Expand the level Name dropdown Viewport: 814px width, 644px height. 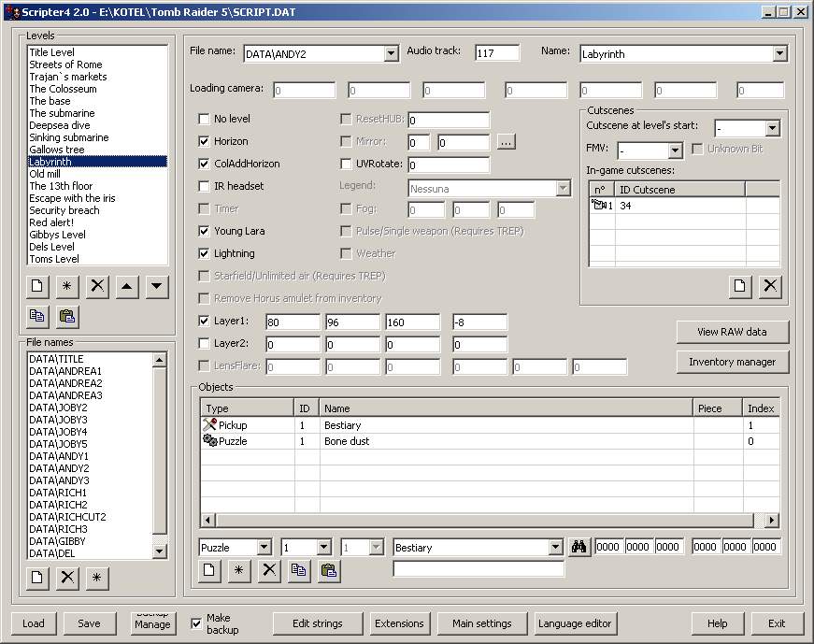click(x=779, y=53)
